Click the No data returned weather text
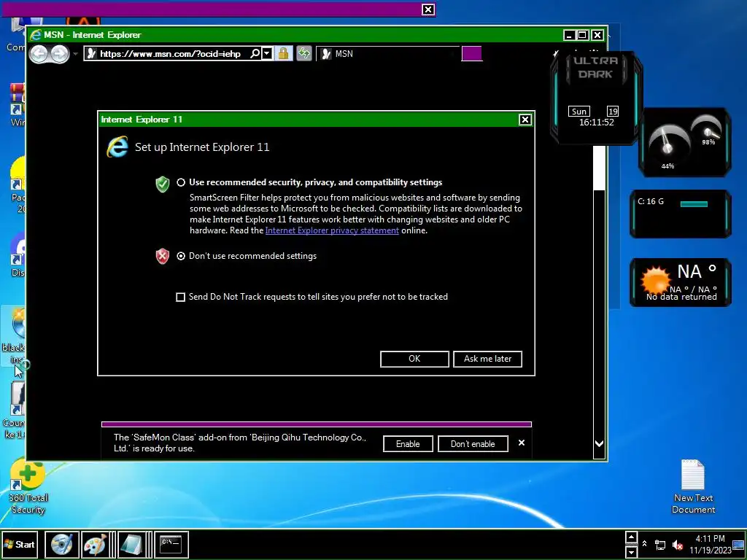 [681, 297]
